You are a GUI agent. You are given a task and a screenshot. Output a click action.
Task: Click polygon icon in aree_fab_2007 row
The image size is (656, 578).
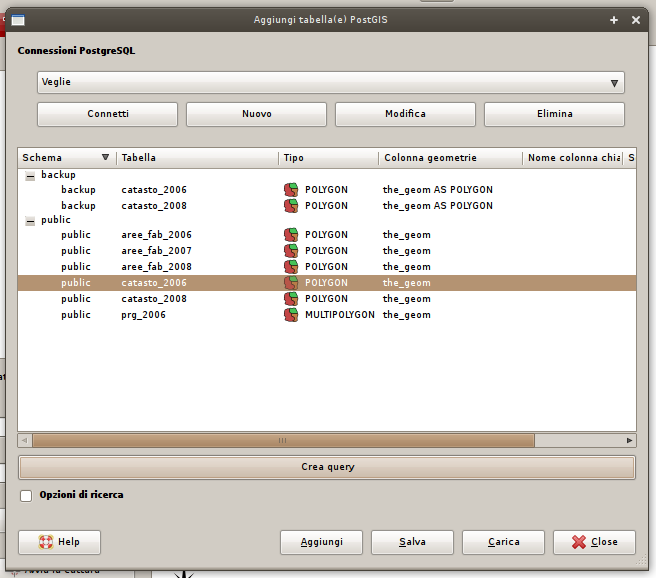click(x=291, y=251)
